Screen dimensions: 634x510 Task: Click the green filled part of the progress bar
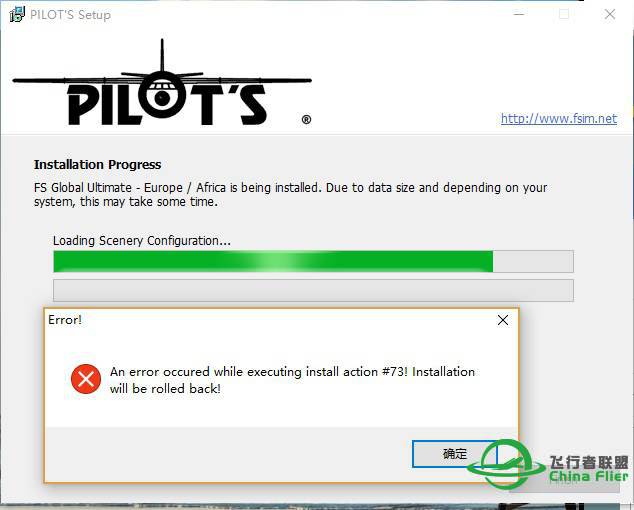(x=273, y=261)
